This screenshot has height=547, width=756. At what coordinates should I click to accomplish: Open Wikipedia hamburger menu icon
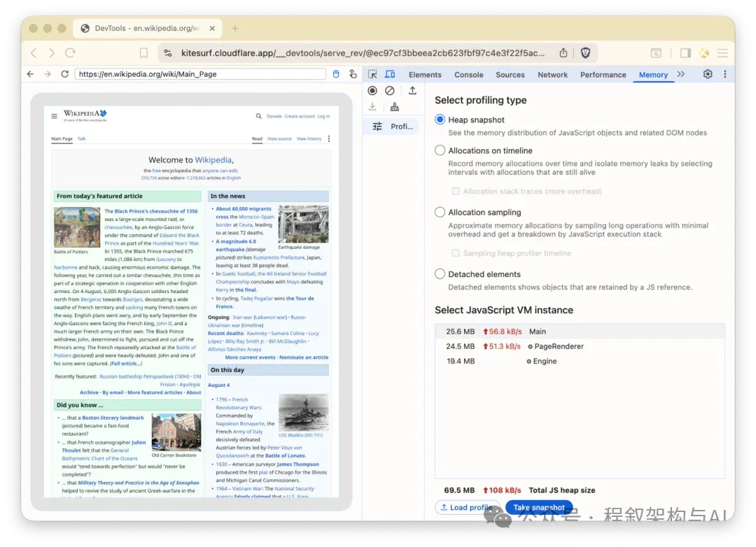[54, 116]
